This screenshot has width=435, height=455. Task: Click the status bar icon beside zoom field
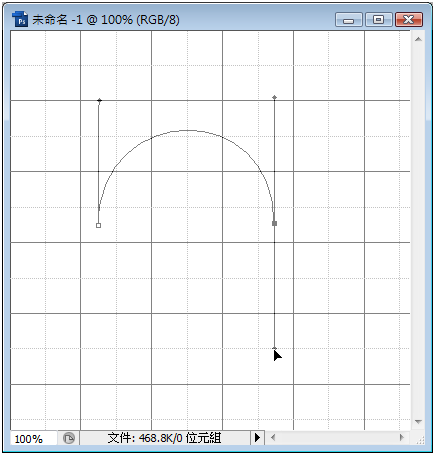coord(69,438)
